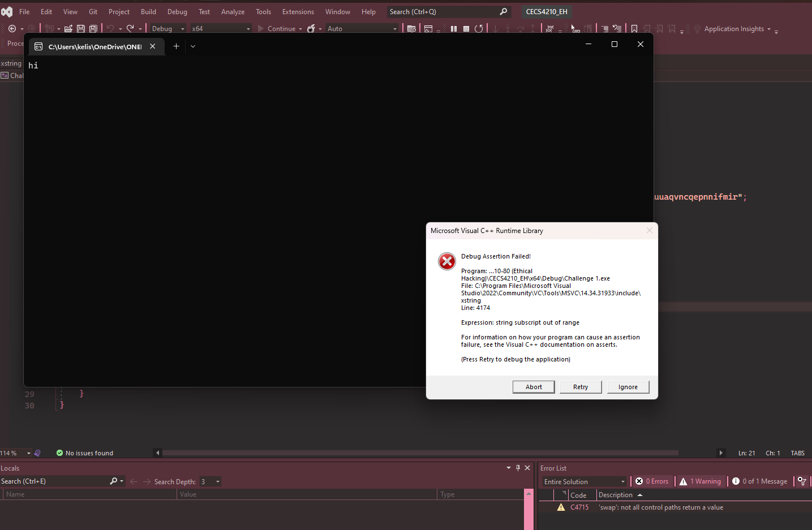Expand the Application Insights dropdown
Viewport: 812px width, 530px height.
(x=769, y=29)
